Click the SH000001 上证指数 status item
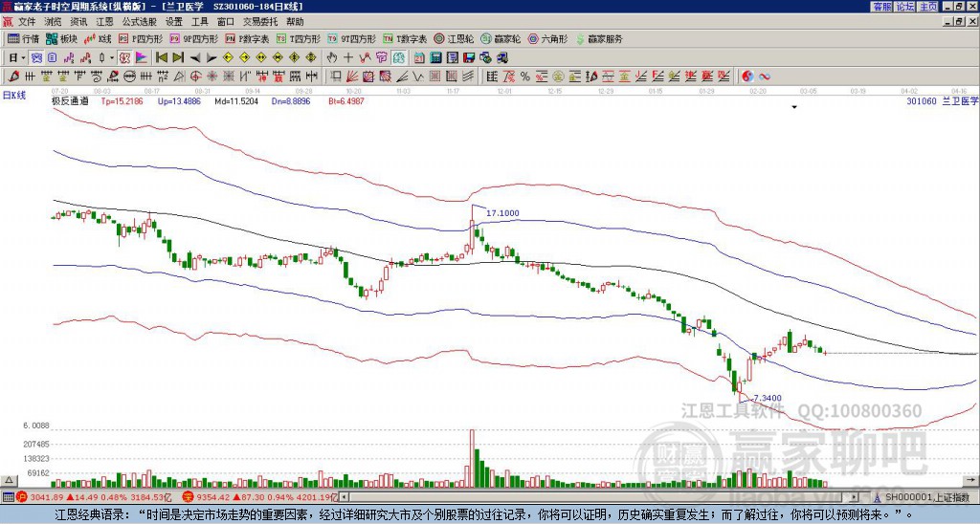The width and height of the screenshot is (980, 524). click(927, 497)
